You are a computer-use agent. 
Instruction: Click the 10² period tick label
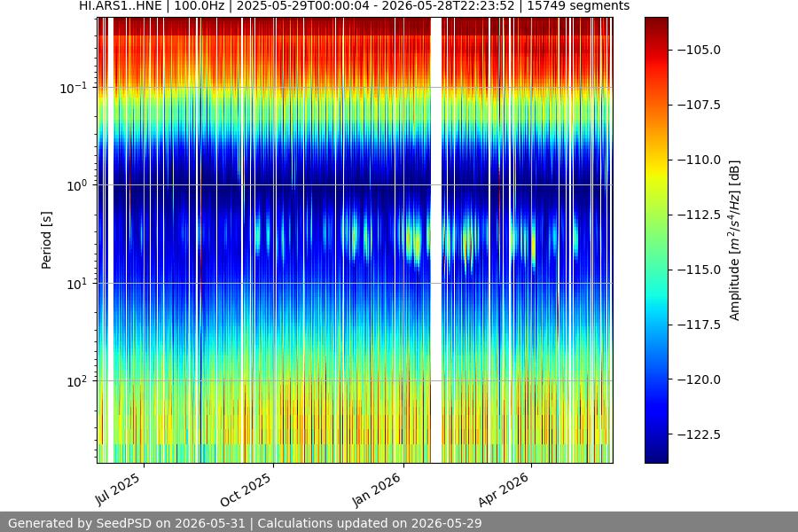tap(77, 381)
